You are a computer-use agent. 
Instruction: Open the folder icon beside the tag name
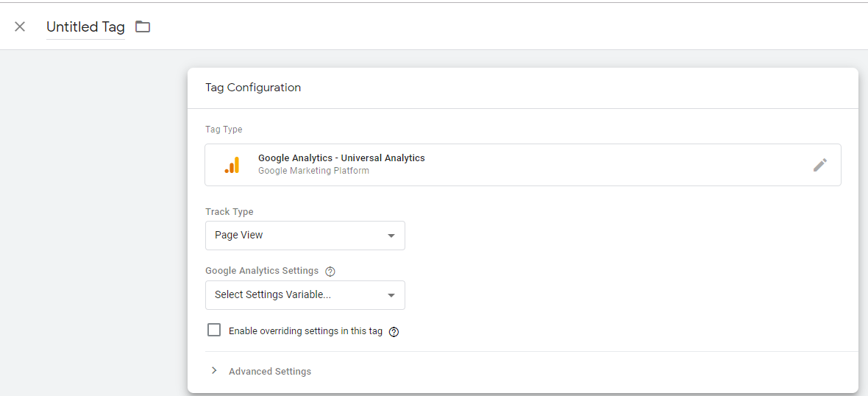click(x=143, y=26)
